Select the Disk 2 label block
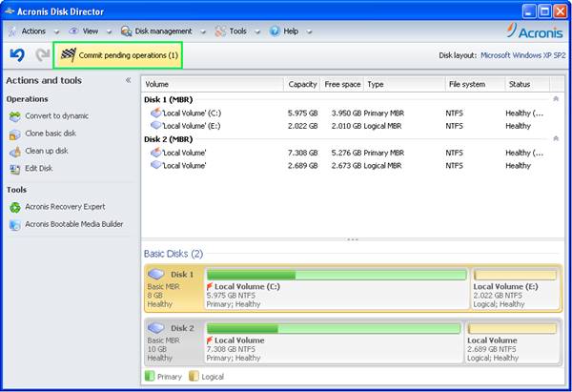 coord(174,342)
